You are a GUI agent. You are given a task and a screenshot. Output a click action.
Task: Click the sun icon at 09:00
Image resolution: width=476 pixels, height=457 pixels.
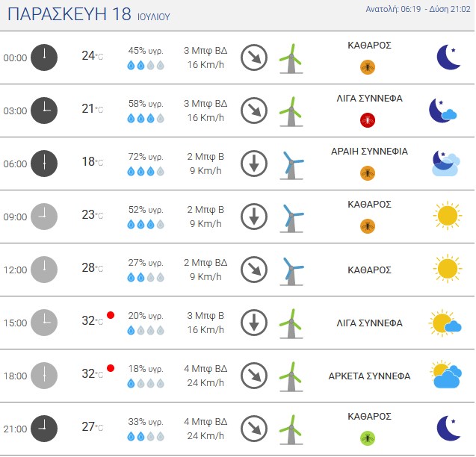pyautogui.click(x=448, y=216)
